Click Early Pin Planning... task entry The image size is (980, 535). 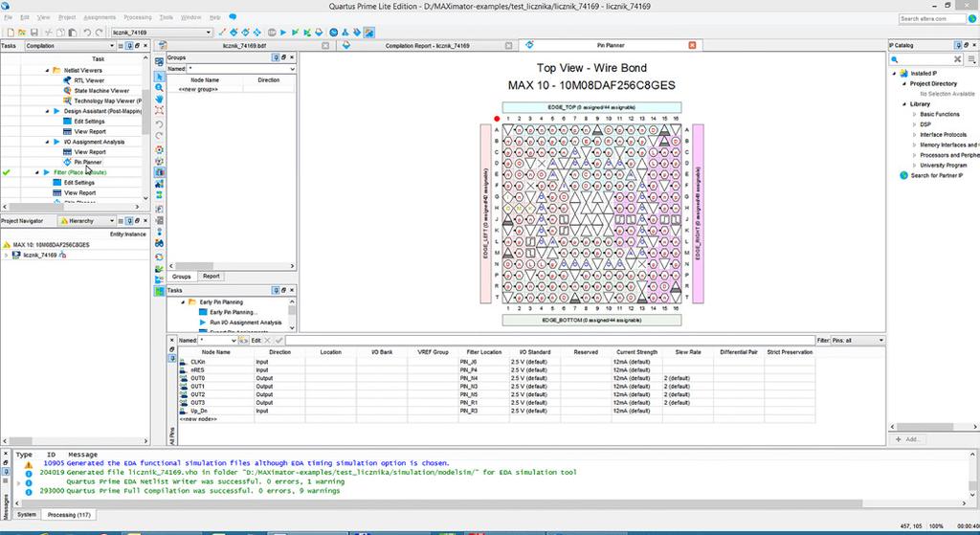pyautogui.click(x=234, y=312)
